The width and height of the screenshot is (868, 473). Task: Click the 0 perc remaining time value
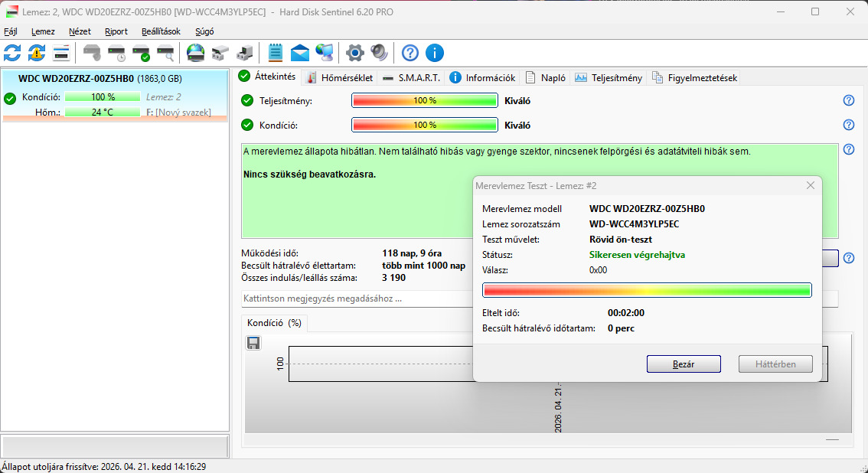pos(621,328)
